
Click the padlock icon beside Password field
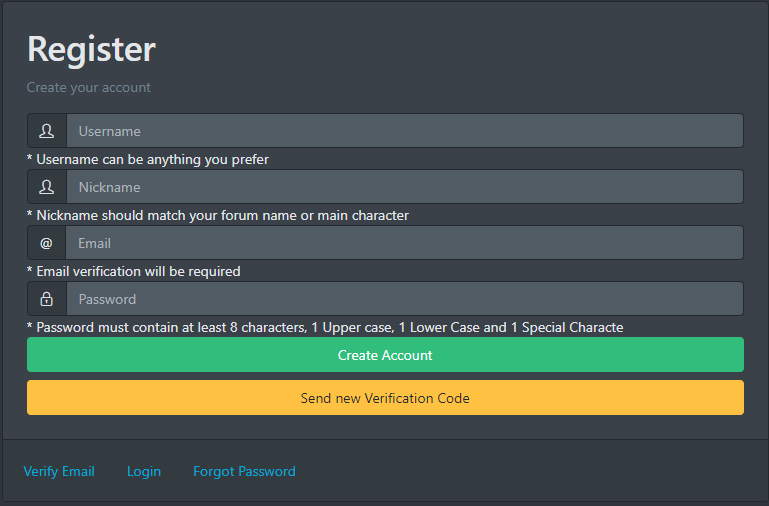tap(47, 299)
